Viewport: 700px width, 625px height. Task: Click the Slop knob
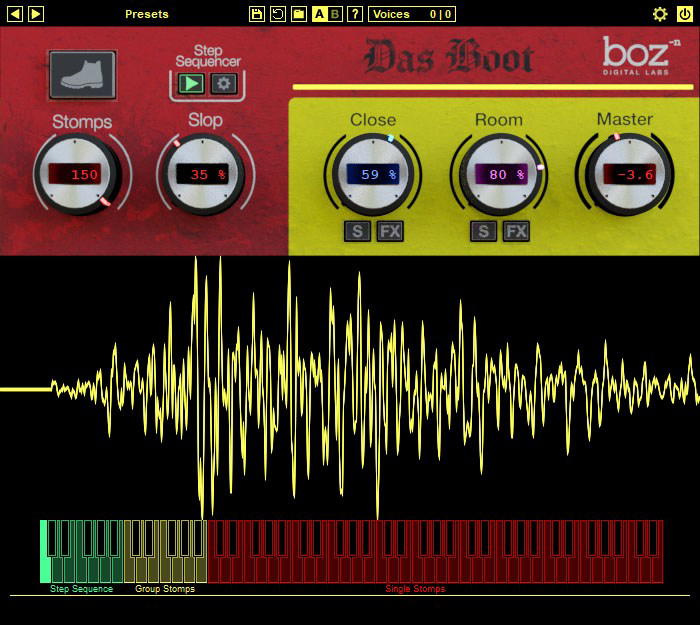pyautogui.click(x=204, y=175)
